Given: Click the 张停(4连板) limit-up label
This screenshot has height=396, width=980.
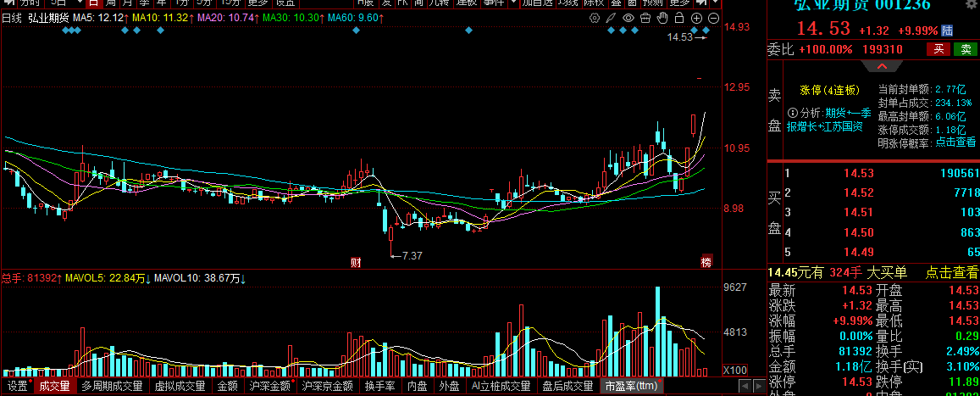Looking at the screenshot, I should tap(830, 90).
